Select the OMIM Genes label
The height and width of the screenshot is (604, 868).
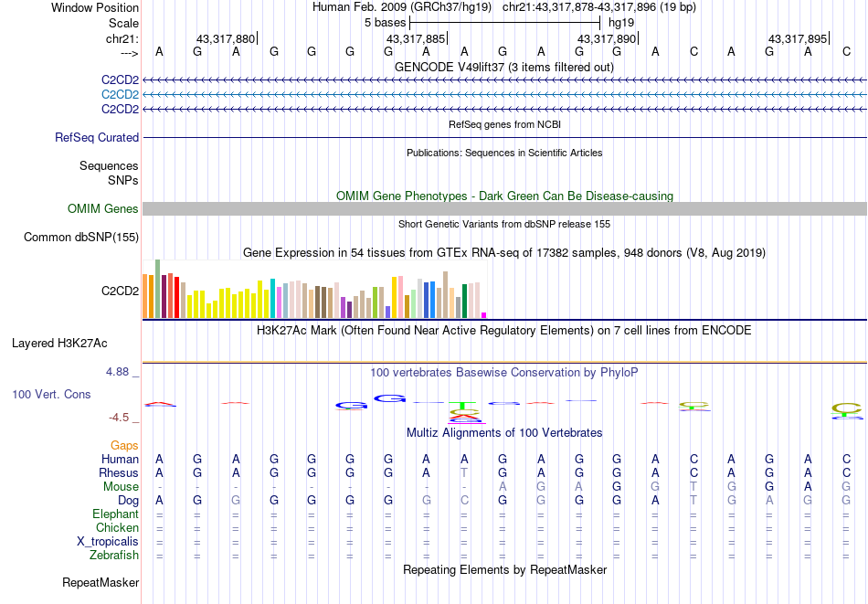(102, 208)
